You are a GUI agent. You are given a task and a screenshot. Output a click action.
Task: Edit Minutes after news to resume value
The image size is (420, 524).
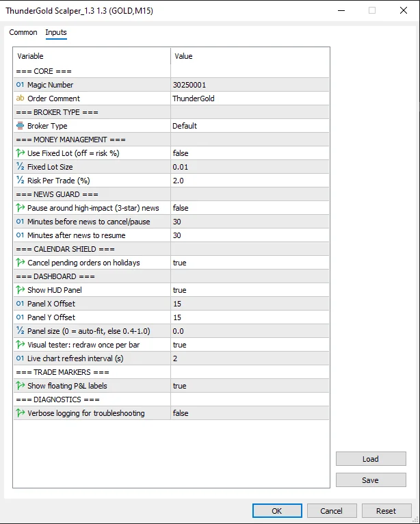click(250, 235)
